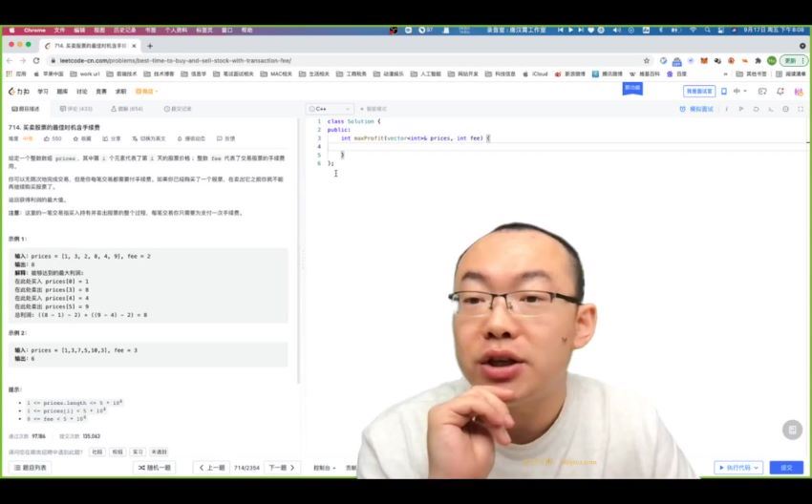Click the address bar URL field
The image size is (812, 504).
pos(342,60)
